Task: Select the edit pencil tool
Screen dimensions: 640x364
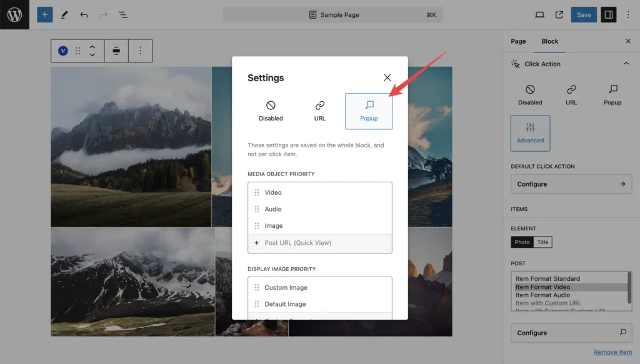Action: tap(64, 15)
